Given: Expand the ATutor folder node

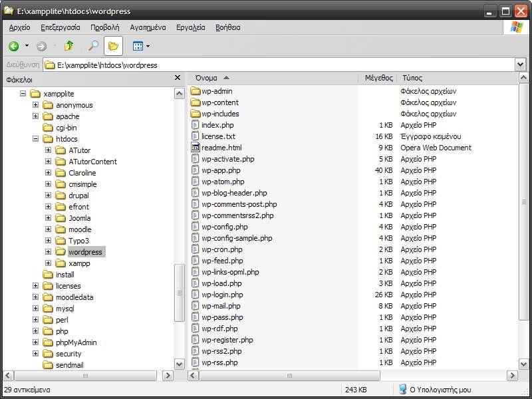Looking at the screenshot, I should coord(48,150).
